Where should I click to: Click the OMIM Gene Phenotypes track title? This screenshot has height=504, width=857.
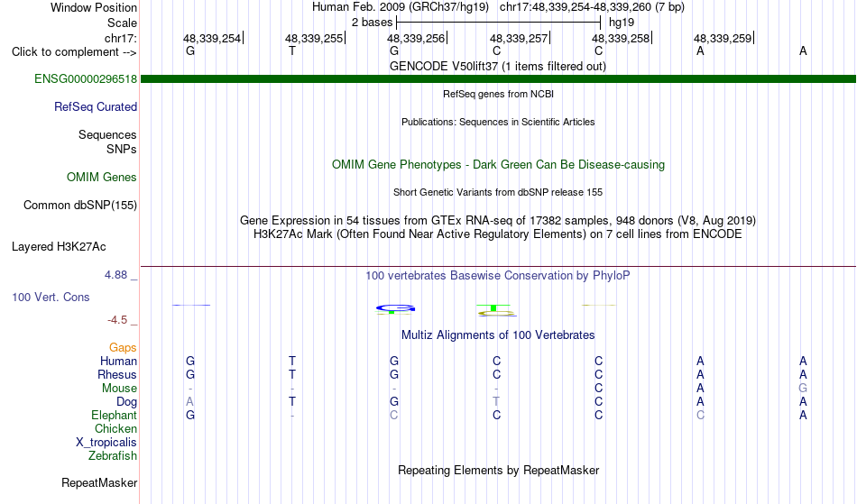coord(498,164)
